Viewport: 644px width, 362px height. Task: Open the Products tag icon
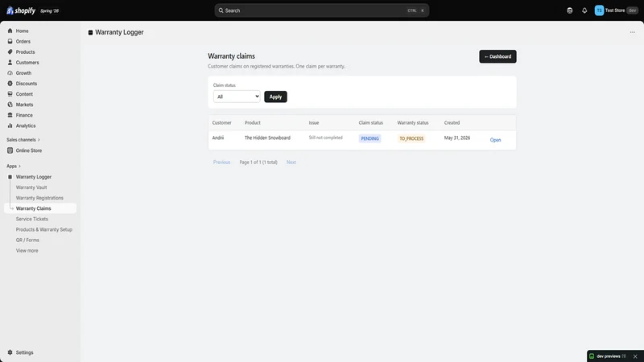click(x=10, y=52)
